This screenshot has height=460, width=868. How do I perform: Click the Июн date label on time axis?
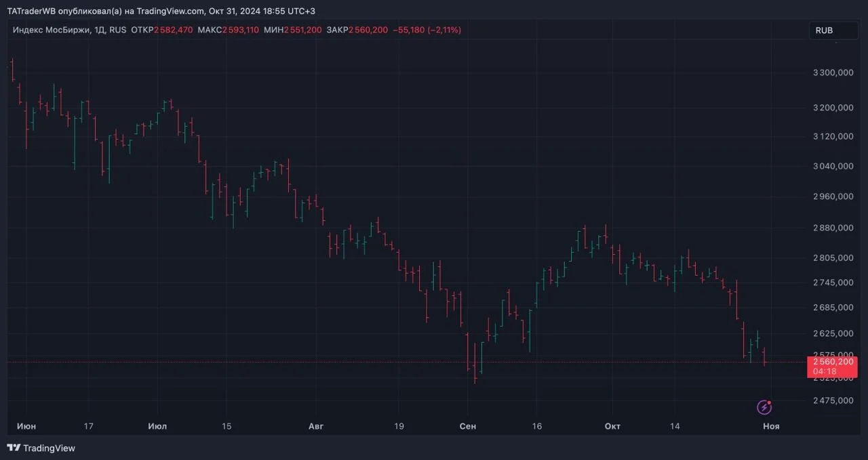pyautogui.click(x=26, y=426)
